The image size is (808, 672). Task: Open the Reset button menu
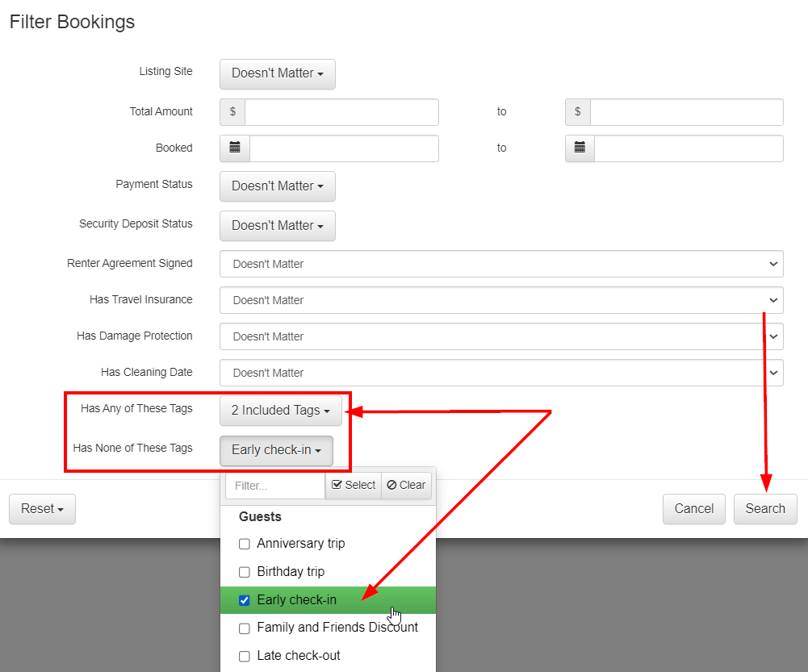pos(42,509)
